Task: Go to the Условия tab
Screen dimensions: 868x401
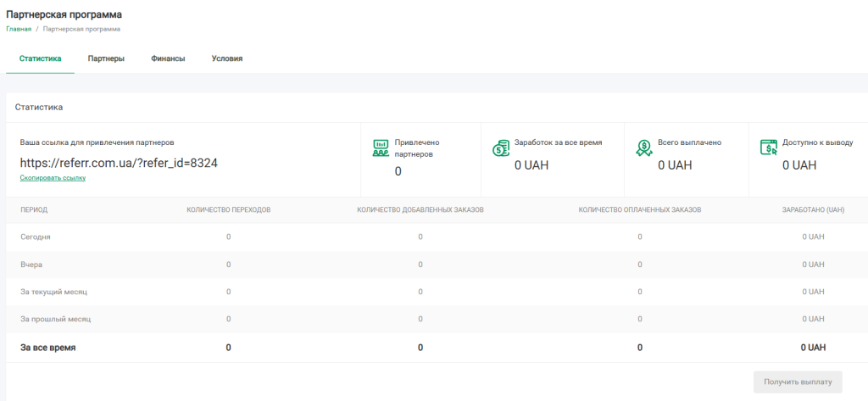Action: pos(227,58)
